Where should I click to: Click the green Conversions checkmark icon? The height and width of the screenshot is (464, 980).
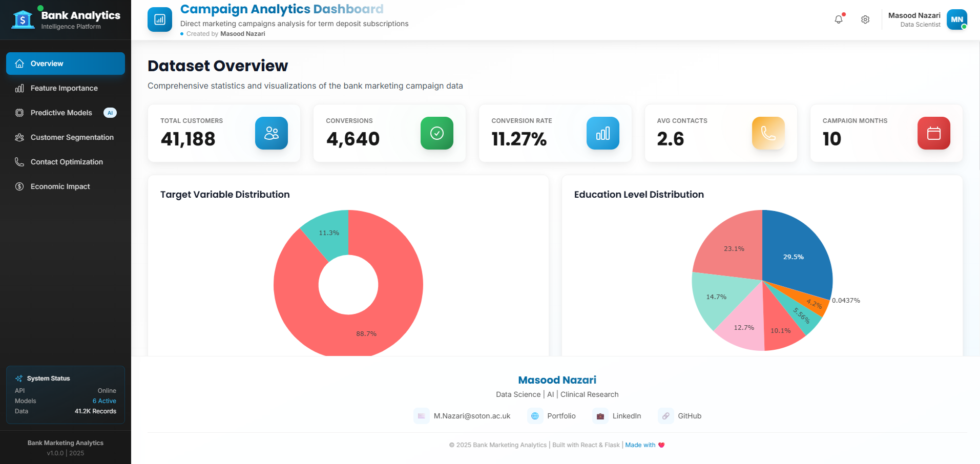pos(436,133)
